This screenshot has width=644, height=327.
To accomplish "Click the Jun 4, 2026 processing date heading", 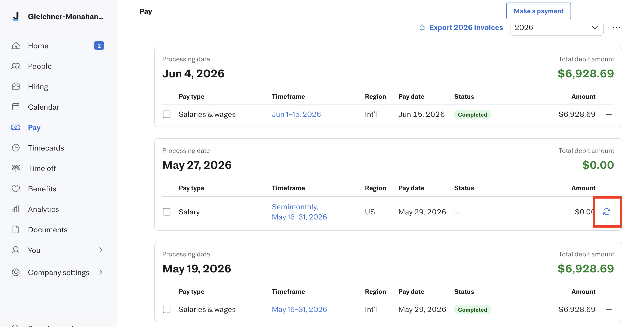I will click(x=193, y=74).
